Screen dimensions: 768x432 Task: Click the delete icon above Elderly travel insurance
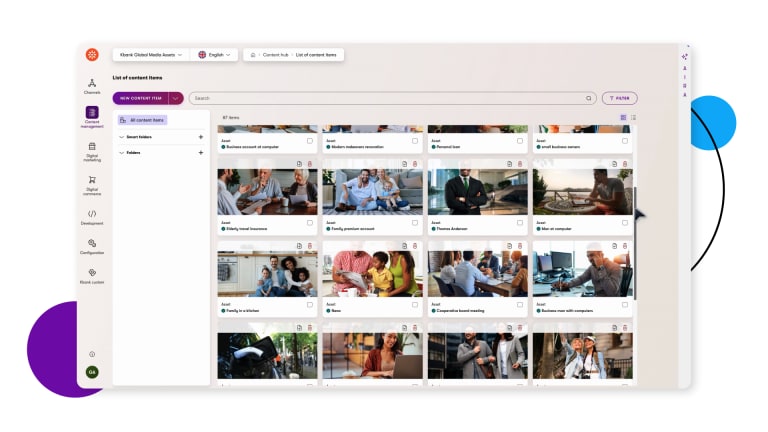point(309,163)
